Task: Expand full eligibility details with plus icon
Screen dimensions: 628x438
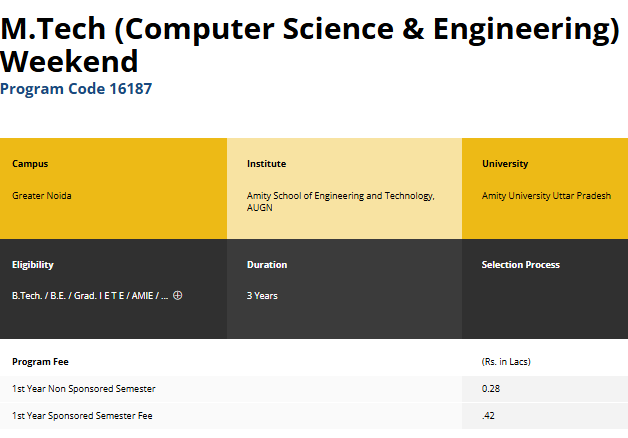Action: point(178,295)
